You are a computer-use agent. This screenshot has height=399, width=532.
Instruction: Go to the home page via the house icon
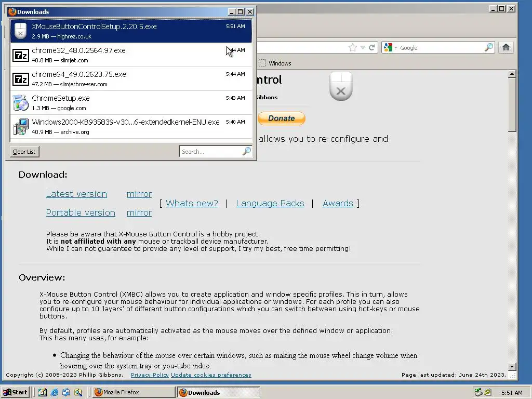pyautogui.click(x=506, y=47)
